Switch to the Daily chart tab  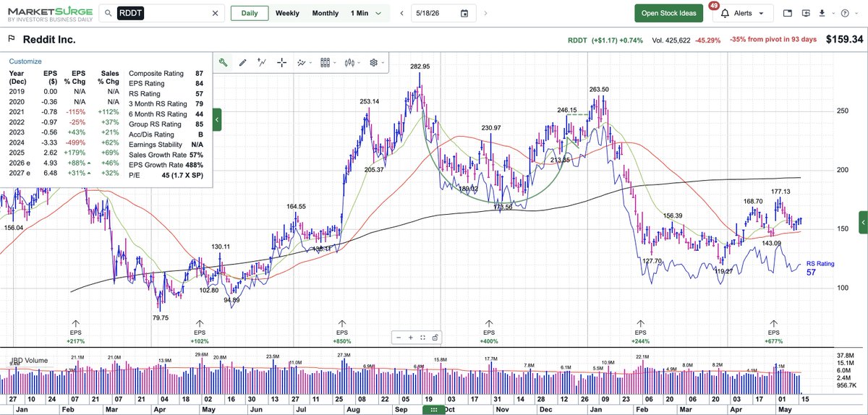coord(249,13)
